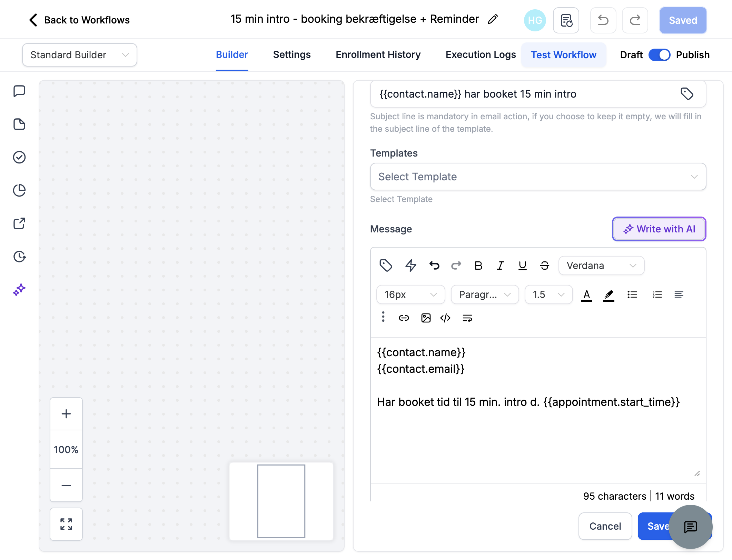This screenshot has width=732, height=560.
Task: Click the fit-to-screen canvas button
Action: coord(66,524)
